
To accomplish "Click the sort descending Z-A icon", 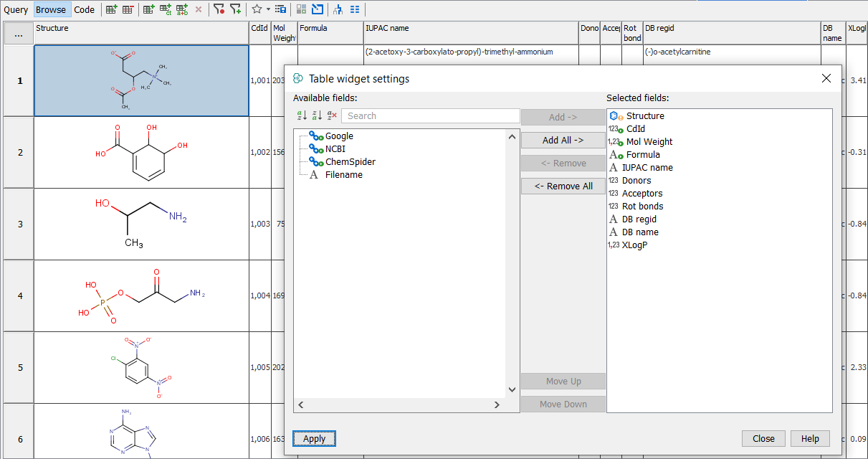I will pos(317,115).
